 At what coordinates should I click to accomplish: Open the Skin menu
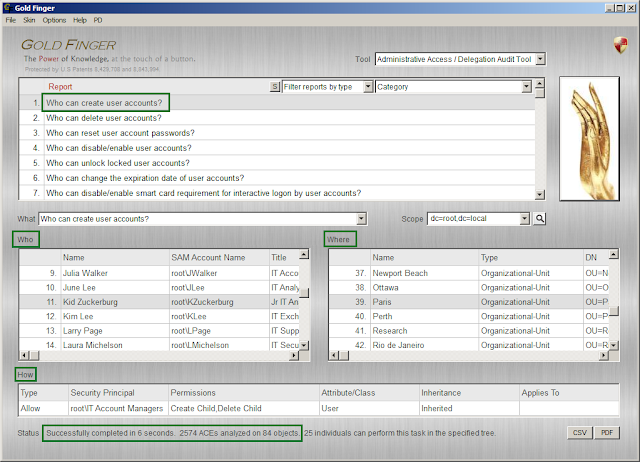pyautogui.click(x=29, y=20)
